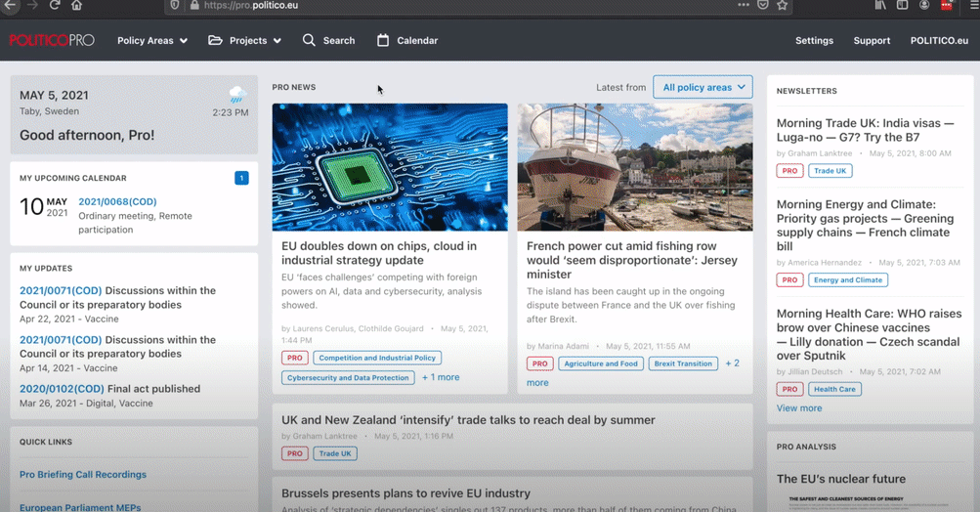The height and width of the screenshot is (512, 980).
Task: Open the Apr 14 2021/0071(COD) update
Action: (61, 340)
